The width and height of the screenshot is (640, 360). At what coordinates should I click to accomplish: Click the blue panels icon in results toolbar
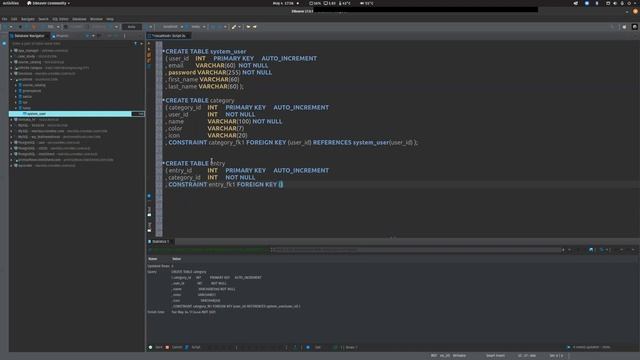[591, 250]
